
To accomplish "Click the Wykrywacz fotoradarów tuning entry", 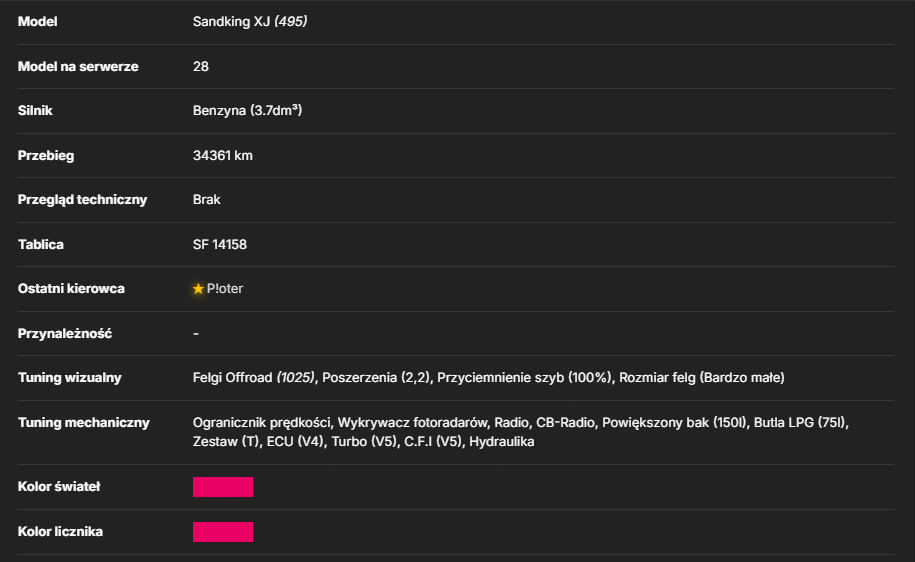I will (413, 423).
